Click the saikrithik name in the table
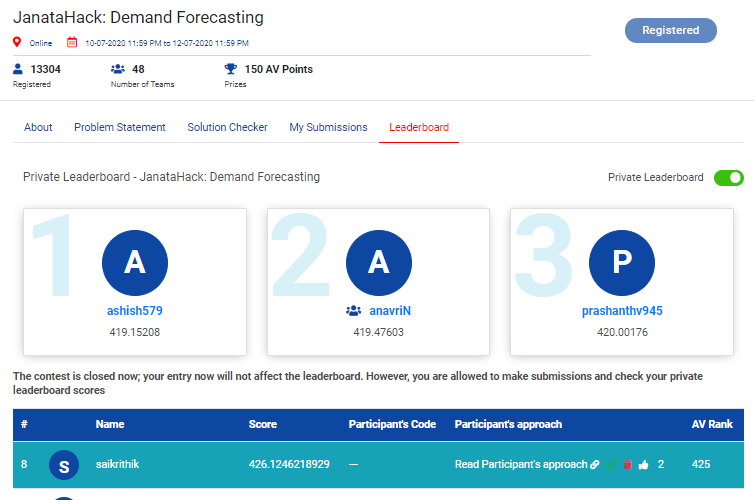The image size is (754, 500). click(x=117, y=464)
